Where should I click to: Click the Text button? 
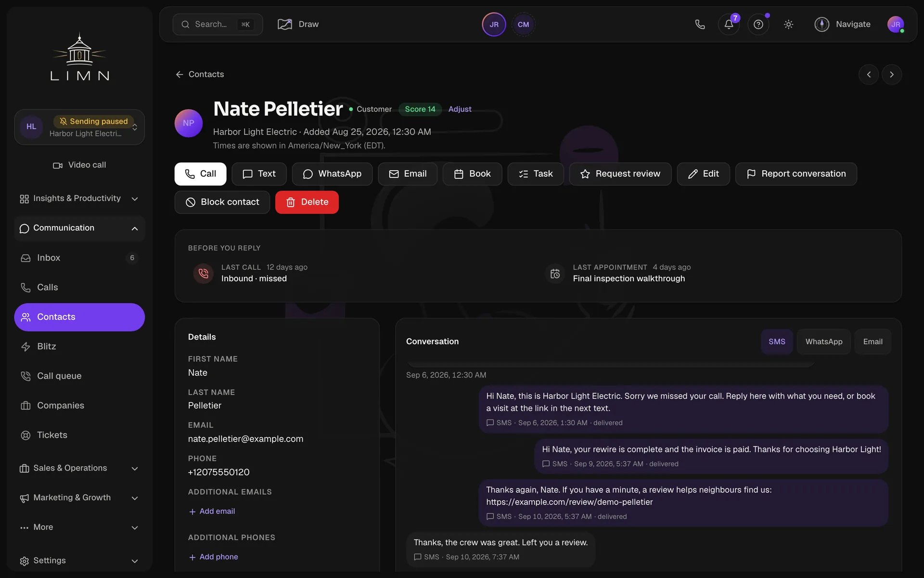point(259,174)
